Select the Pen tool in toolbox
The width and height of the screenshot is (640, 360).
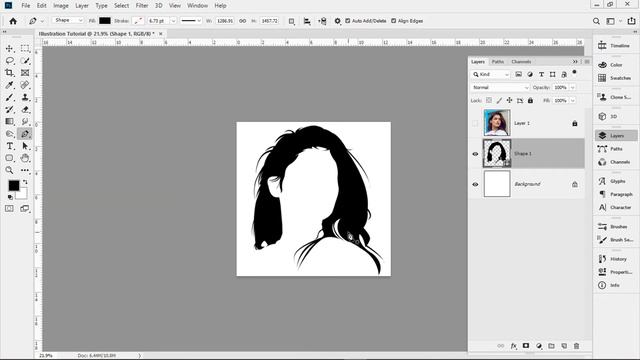click(25, 133)
